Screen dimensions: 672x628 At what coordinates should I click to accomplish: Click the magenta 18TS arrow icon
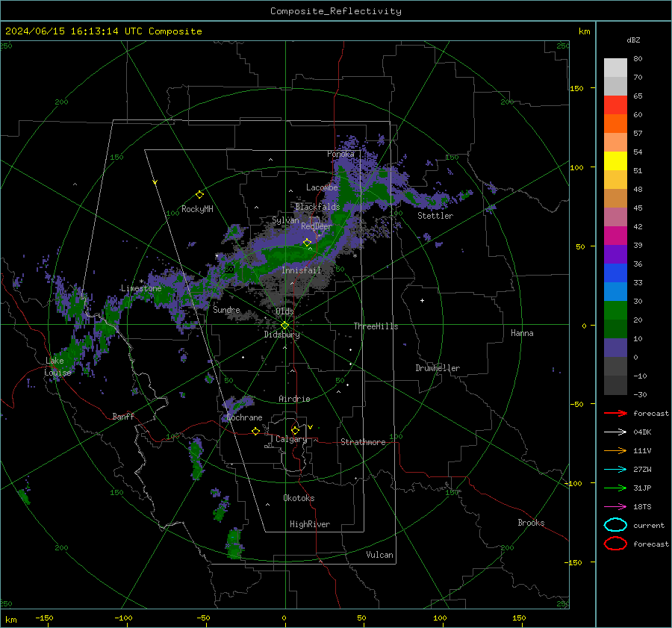[x=615, y=507]
